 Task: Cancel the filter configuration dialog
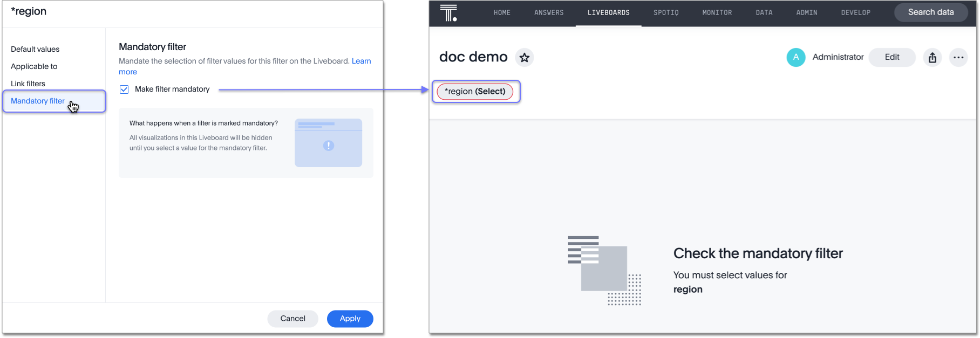(x=292, y=319)
